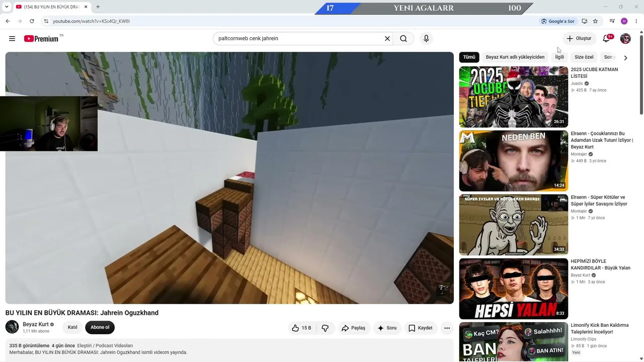
Task: Open Elraenn Çocuklarınızı Bu Adamdan title
Action: pos(602,140)
